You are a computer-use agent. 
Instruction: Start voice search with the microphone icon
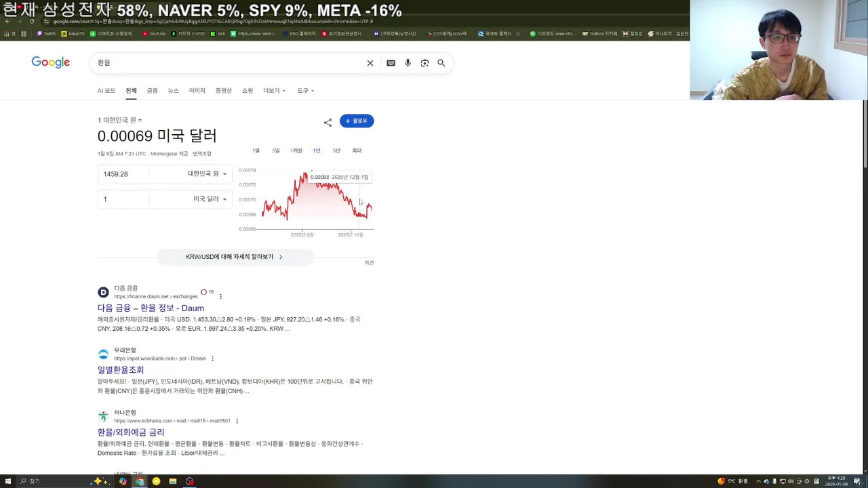[408, 63]
